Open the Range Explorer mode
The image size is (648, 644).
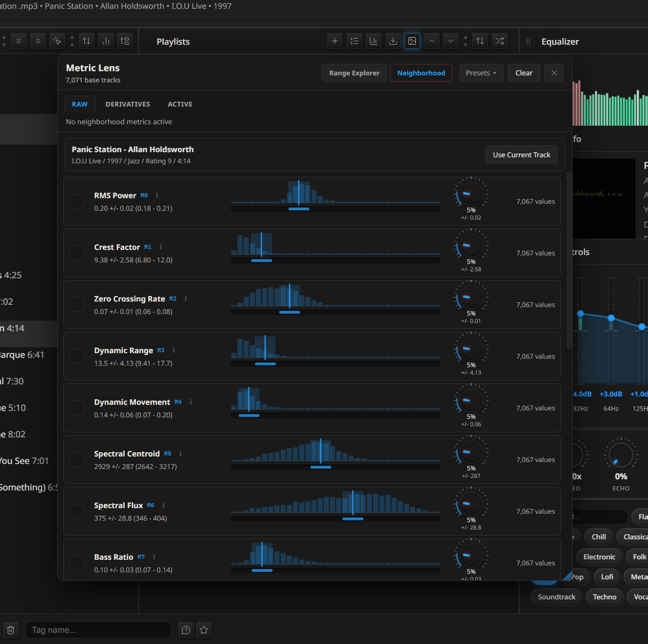(354, 73)
